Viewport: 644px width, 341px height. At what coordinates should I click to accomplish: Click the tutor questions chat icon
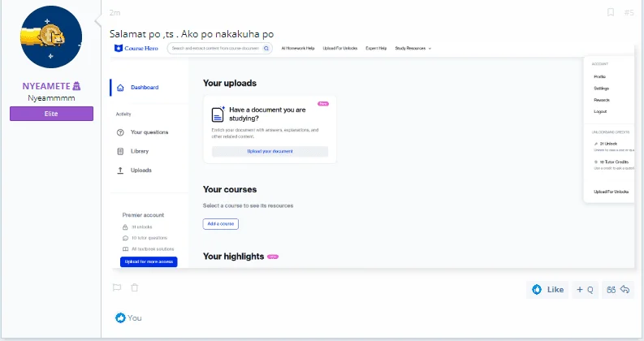(x=125, y=238)
